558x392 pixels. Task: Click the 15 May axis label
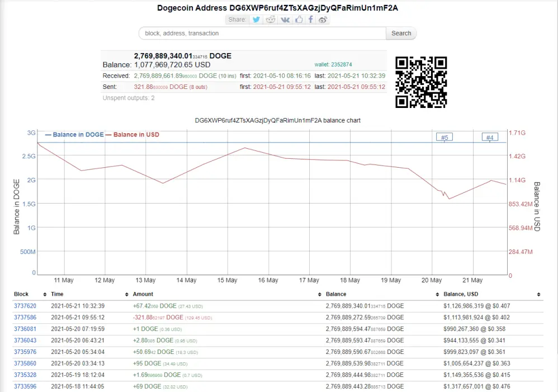pyautogui.click(x=228, y=280)
